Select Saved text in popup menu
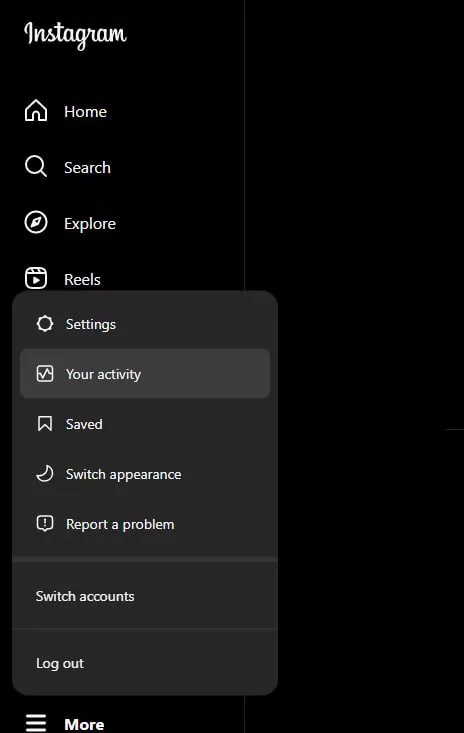464x733 pixels. (84, 424)
